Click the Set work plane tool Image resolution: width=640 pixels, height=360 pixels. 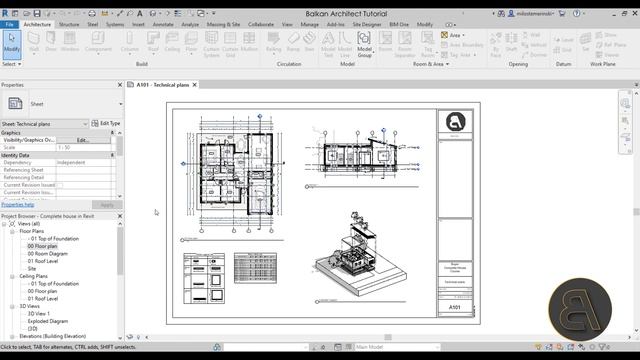(x=585, y=42)
